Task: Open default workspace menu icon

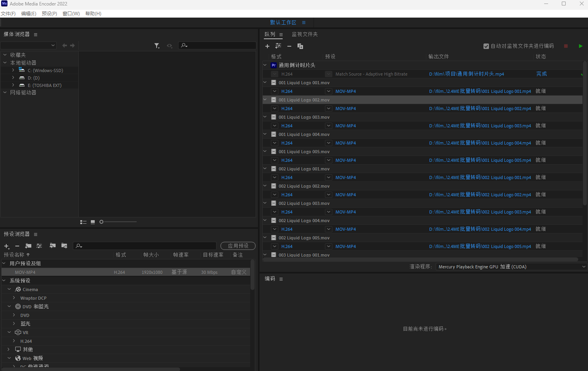Action: (304, 23)
